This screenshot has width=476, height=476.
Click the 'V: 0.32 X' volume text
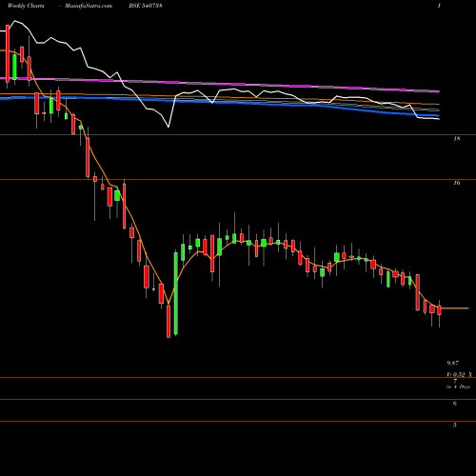[459, 375]
